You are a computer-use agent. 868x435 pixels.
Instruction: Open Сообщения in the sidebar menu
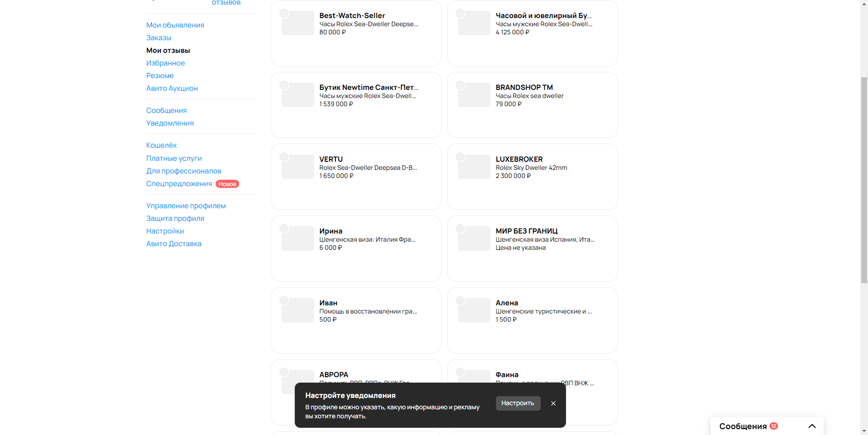coord(166,110)
